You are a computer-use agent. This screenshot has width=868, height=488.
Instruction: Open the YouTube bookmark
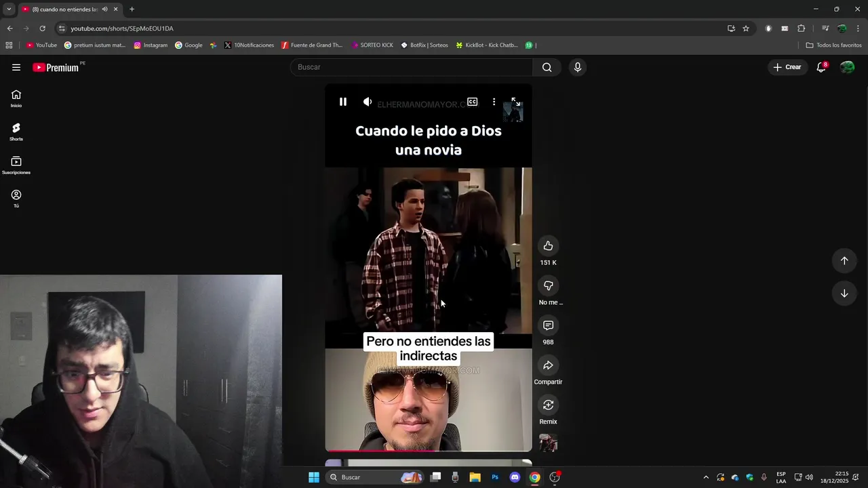pyautogui.click(x=41, y=45)
